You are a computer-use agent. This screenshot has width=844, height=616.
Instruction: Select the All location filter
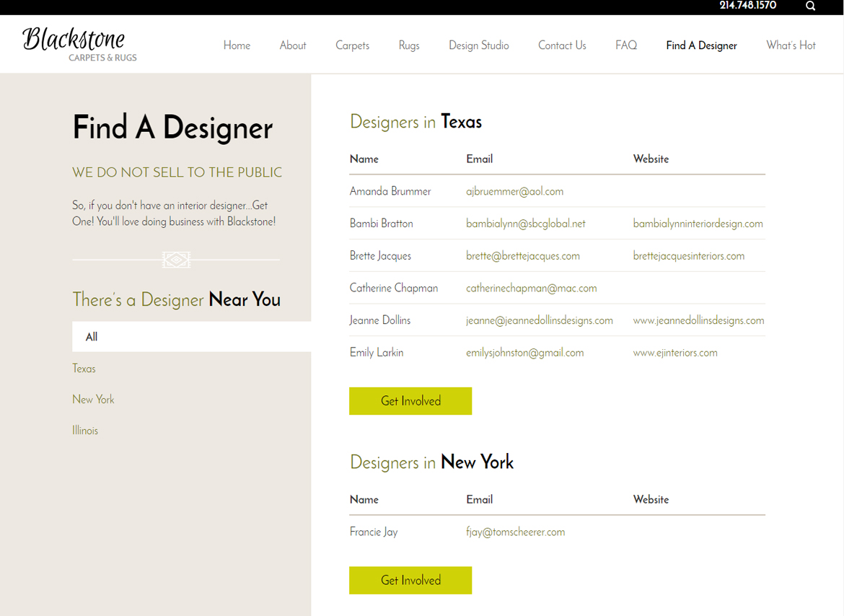point(192,337)
